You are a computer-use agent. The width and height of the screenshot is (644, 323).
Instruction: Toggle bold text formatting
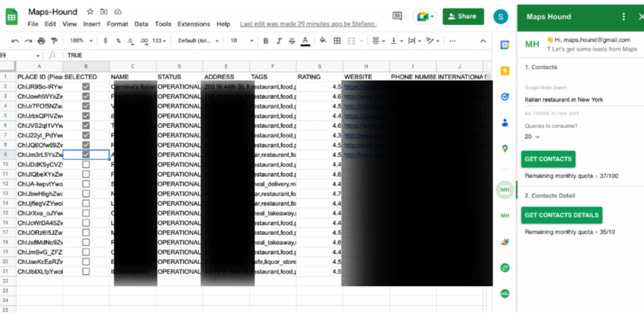[266, 41]
